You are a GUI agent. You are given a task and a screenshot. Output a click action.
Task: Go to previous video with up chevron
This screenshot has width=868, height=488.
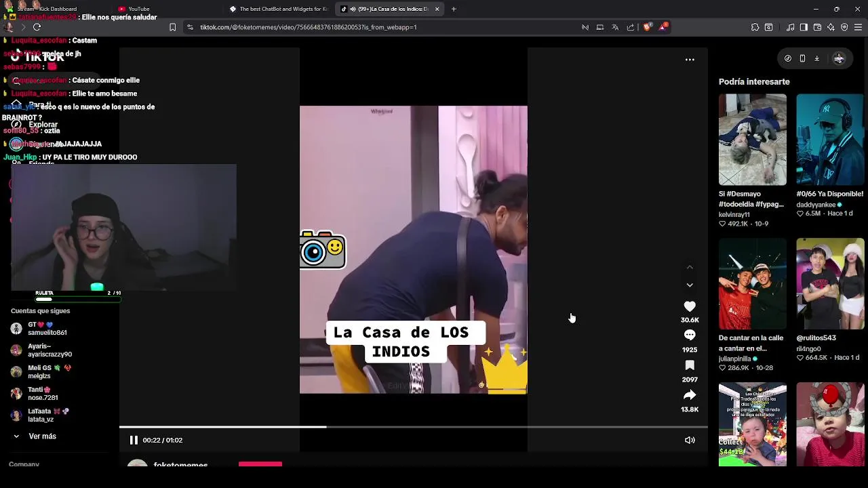(x=690, y=267)
